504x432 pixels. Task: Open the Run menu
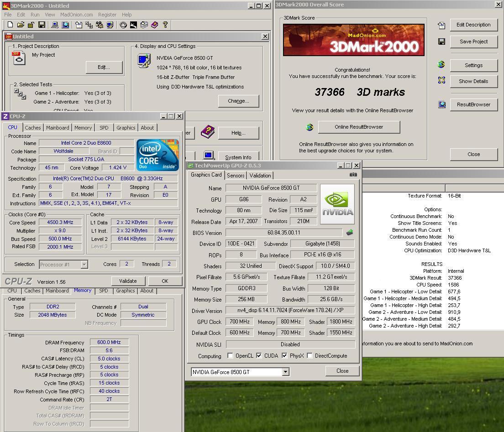click(x=35, y=15)
